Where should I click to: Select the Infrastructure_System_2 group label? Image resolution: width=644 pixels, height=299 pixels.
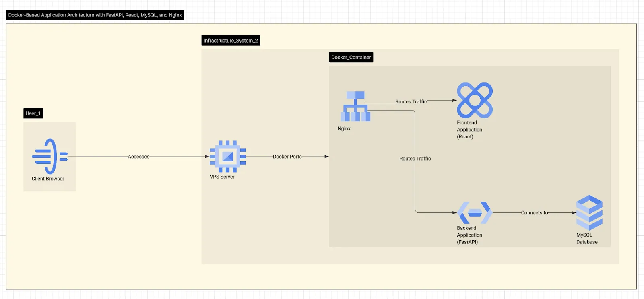coord(231,41)
